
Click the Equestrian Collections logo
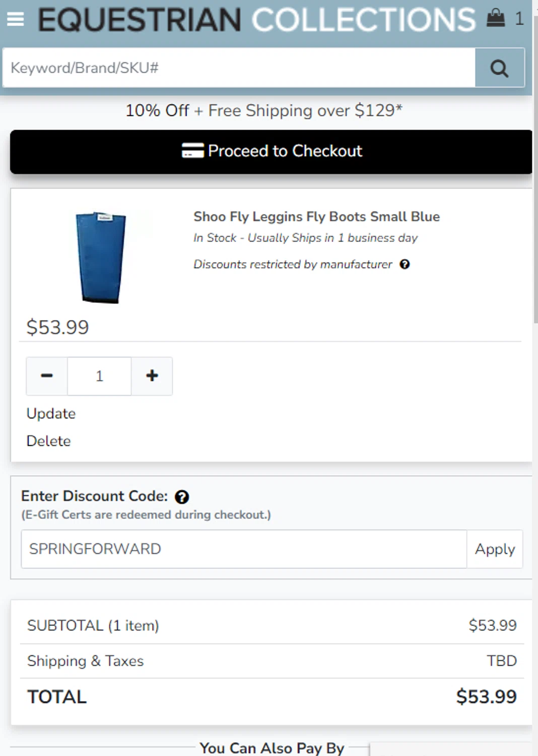click(x=256, y=19)
